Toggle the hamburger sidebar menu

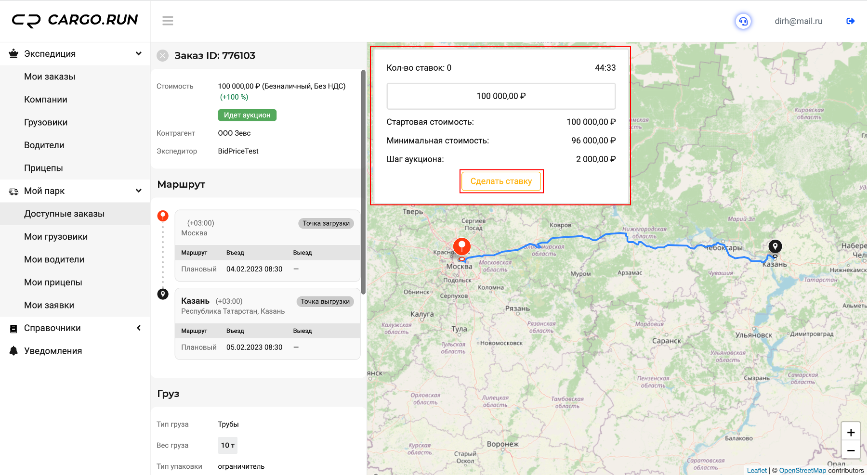coord(168,21)
